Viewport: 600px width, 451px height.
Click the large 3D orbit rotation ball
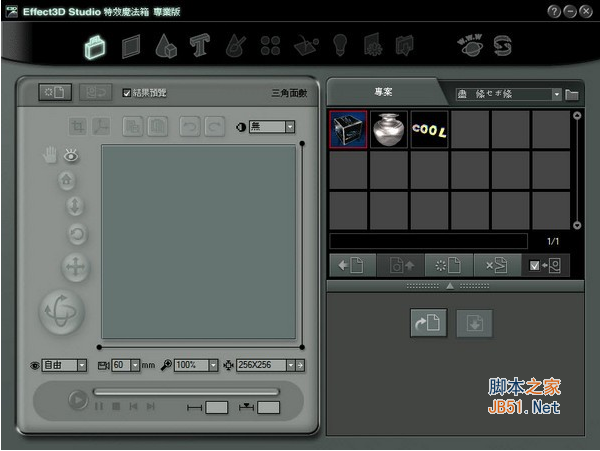pos(62,312)
